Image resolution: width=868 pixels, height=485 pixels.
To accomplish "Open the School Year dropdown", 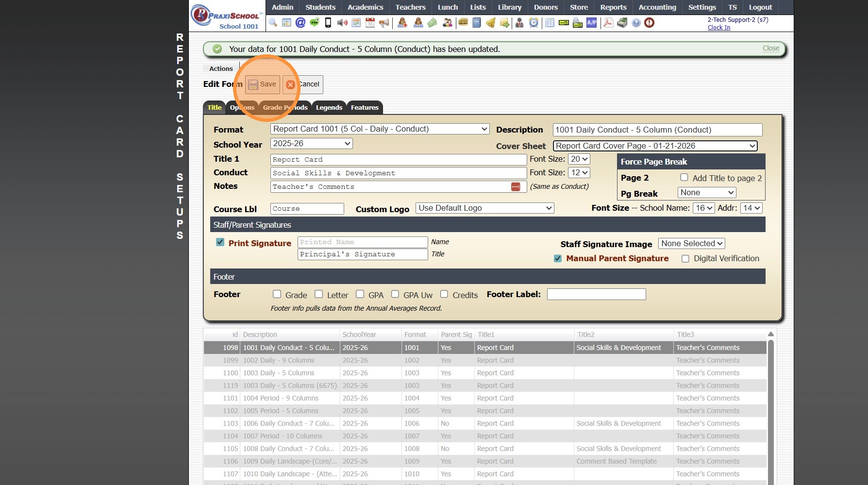I will point(311,144).
